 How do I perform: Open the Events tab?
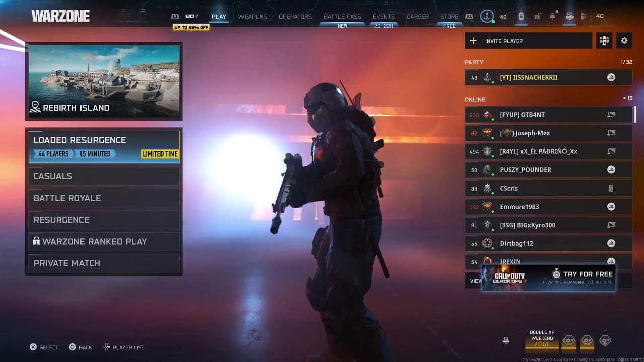[384, 17]
